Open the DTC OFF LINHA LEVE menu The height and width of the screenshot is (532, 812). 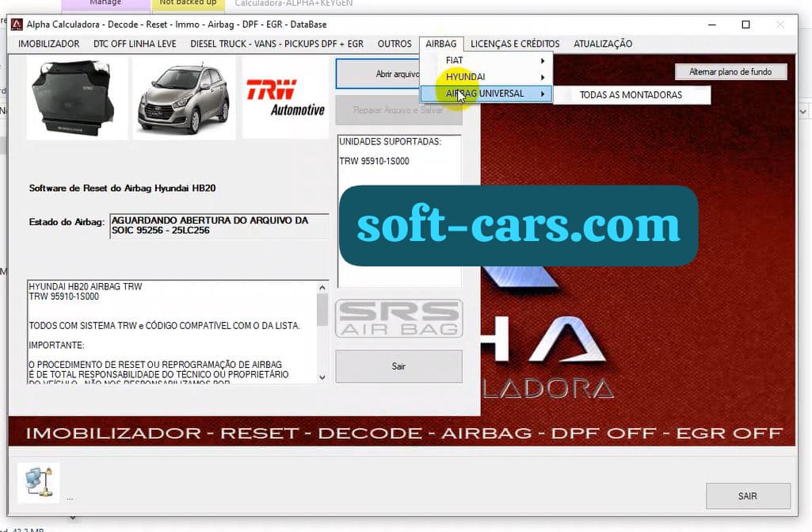pos(135,44)
